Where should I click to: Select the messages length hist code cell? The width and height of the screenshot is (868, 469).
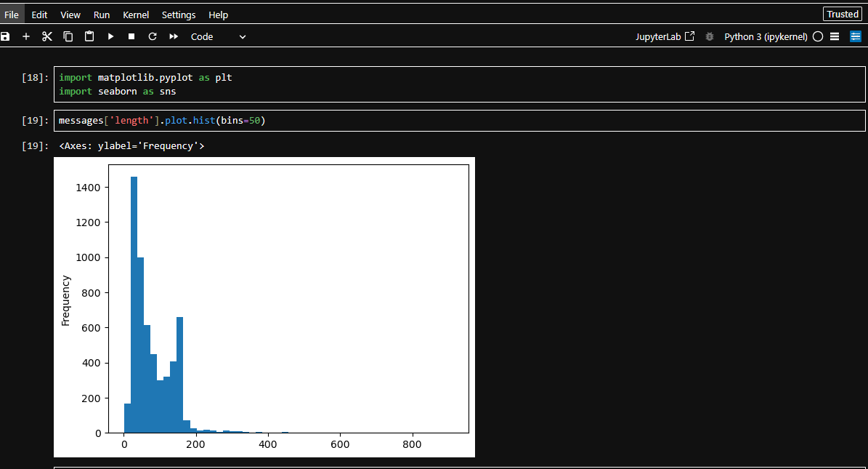pyautogui.click(x=460, y=120)
